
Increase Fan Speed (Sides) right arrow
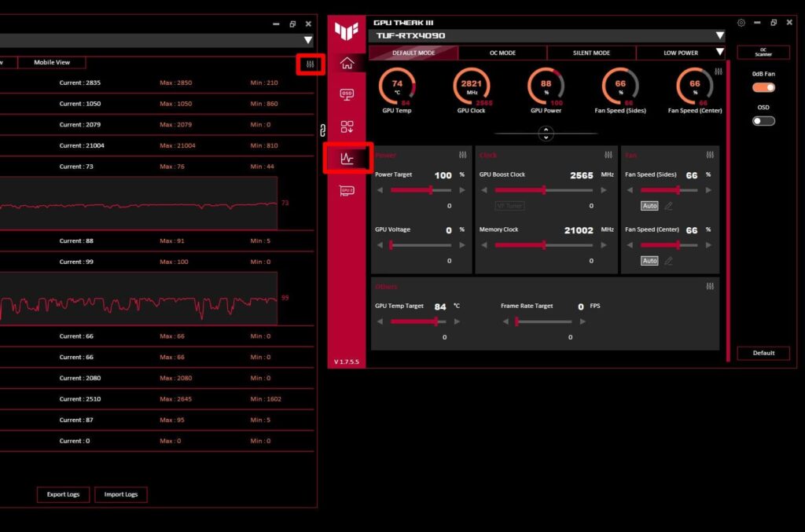[708, 190]
